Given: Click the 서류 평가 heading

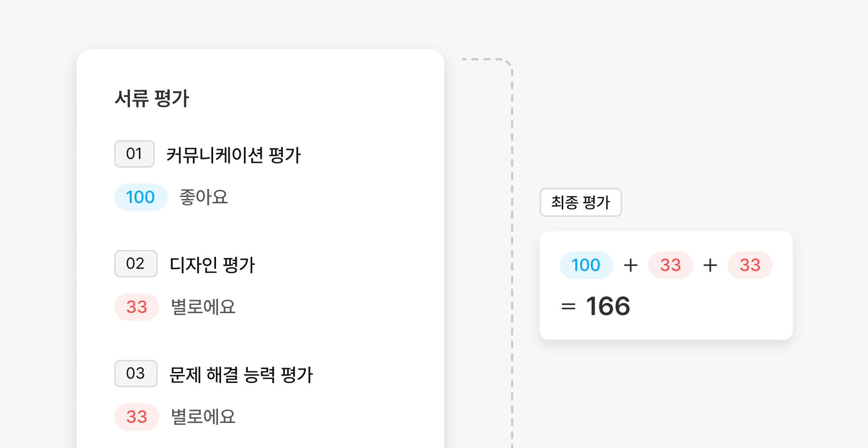Looking at the screenshot, I should [x=152, y=98].
